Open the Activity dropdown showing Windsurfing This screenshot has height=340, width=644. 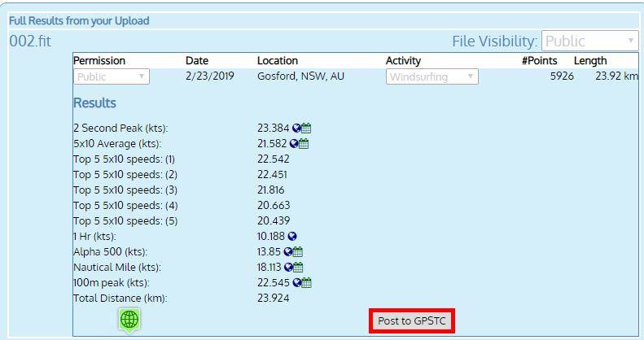tap(432, 76)
